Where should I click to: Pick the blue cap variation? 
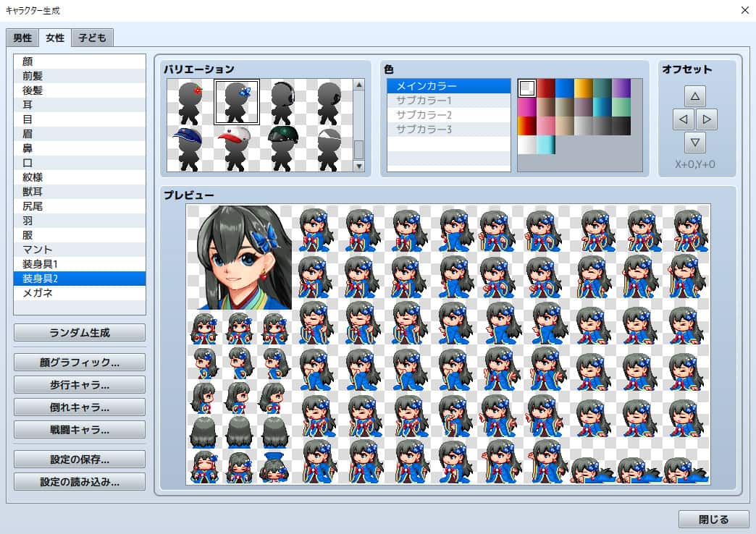pyautogui.click(x=190, y=148)
